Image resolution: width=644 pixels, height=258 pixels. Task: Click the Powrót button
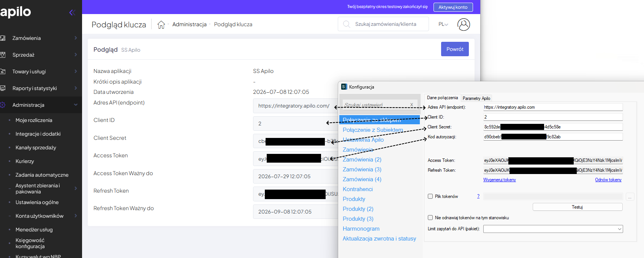click(455, 49)
